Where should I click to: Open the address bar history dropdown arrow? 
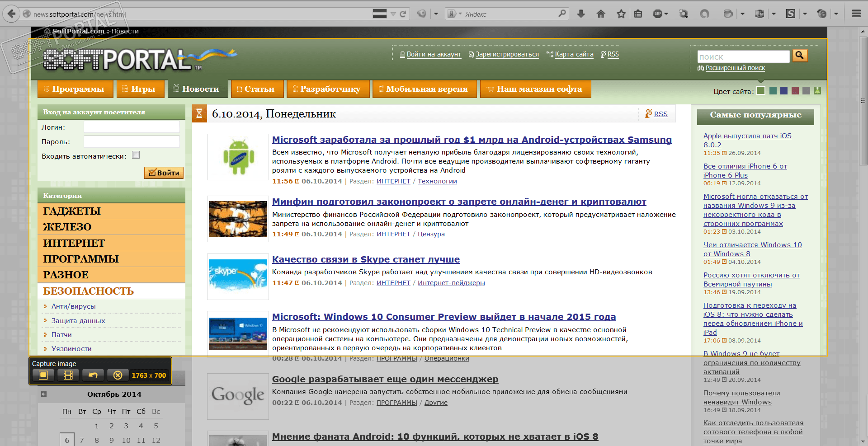(393, 14)
